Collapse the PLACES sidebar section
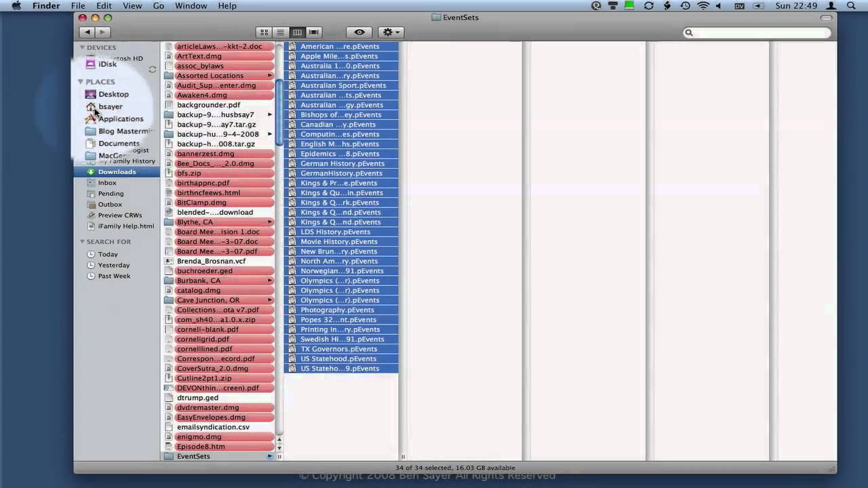 tap(81, 82)
